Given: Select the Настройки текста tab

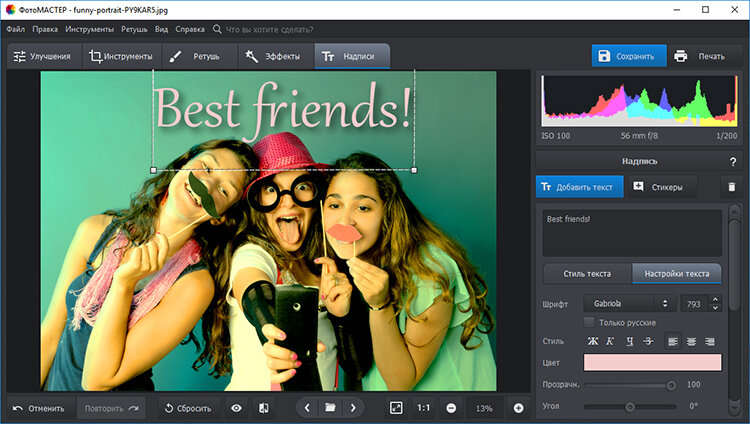Looking at the screenshot, I should (x=677, y=274).
